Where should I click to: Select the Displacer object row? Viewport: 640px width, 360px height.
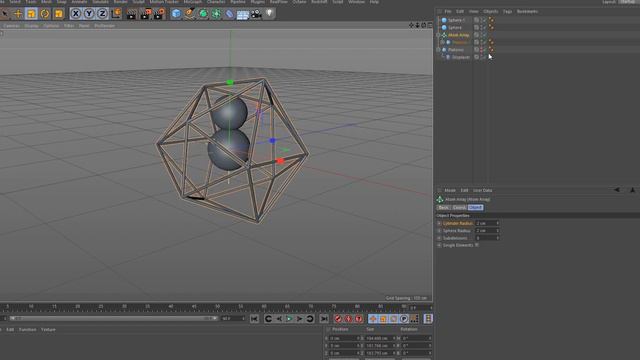click(x=460, y=57)
